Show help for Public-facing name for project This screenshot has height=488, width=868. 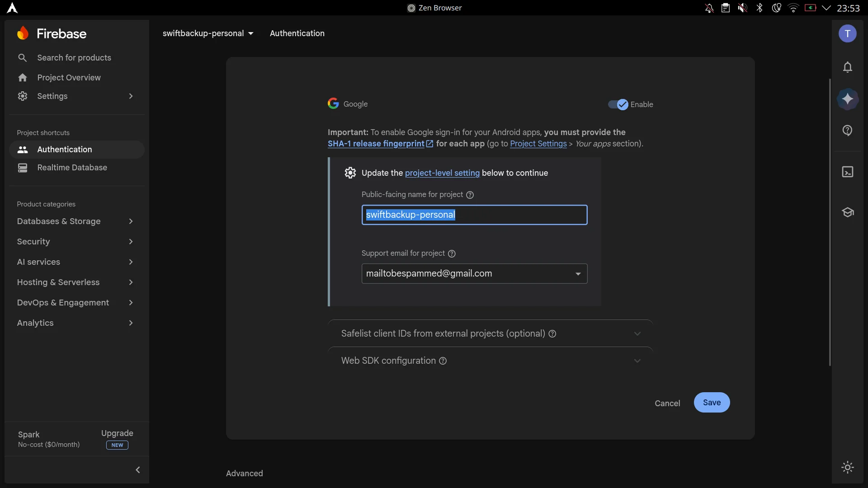[x=470, y=195]
